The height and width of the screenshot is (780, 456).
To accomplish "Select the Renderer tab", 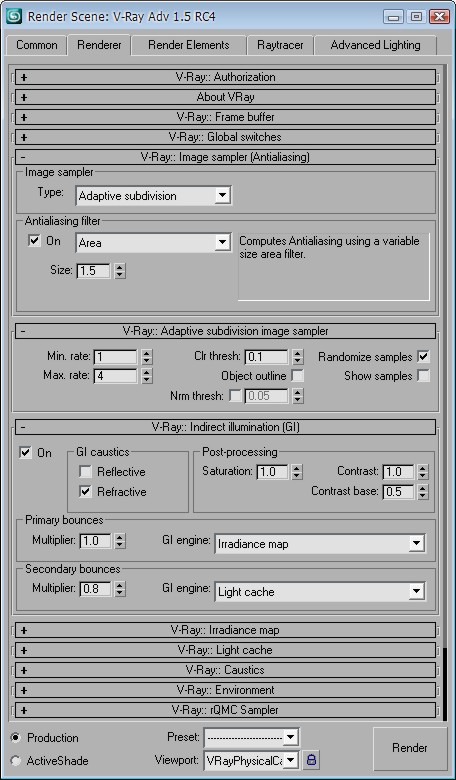I will click(x=99, y=45).
